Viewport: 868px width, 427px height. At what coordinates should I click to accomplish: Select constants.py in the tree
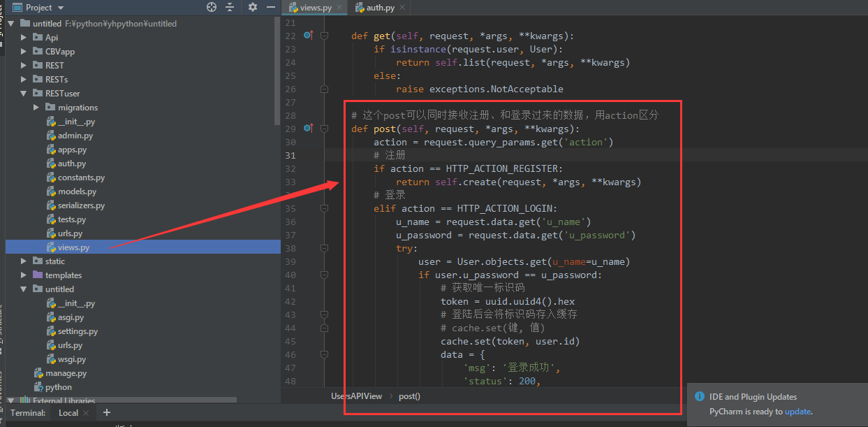pyautogui.click(x=81, y=178)
